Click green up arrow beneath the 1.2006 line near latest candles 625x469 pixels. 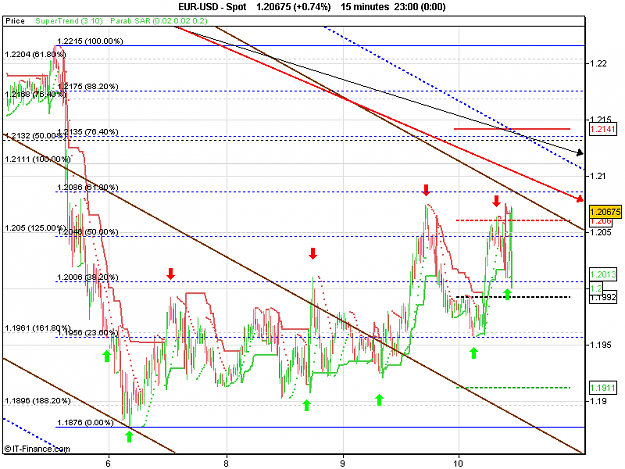coord(507,294)
